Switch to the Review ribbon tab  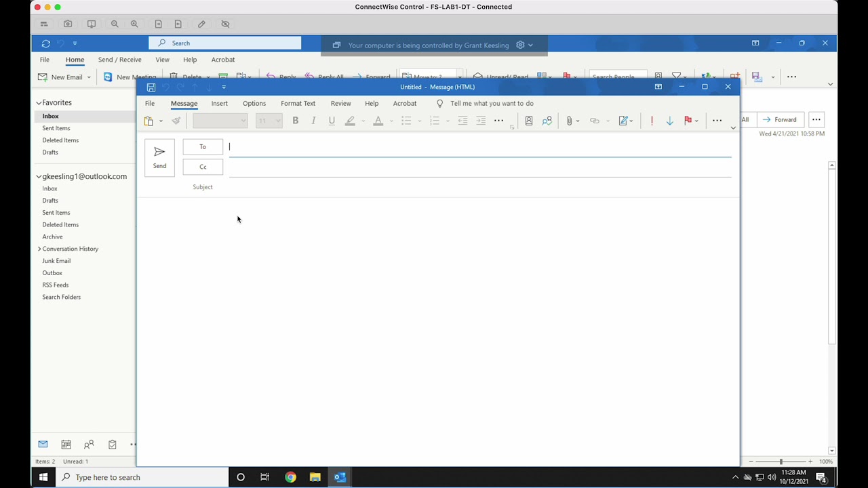pos(341,104)
